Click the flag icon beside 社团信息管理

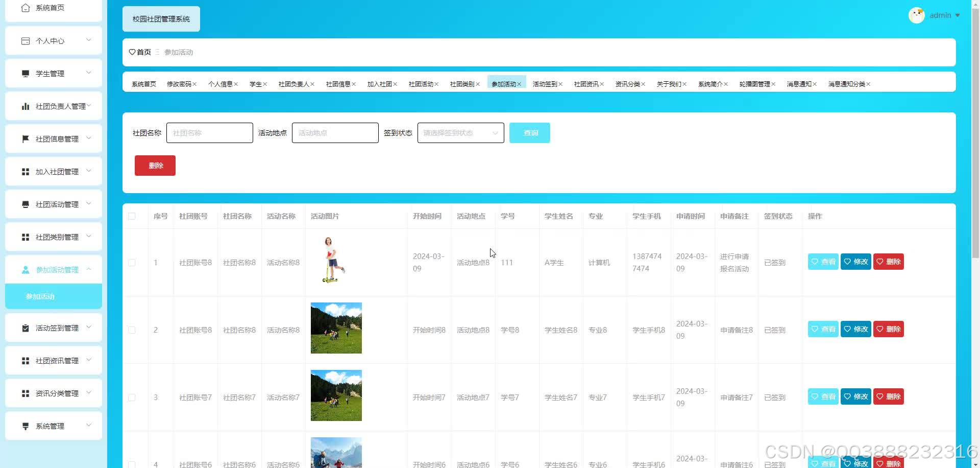[26, 139]
